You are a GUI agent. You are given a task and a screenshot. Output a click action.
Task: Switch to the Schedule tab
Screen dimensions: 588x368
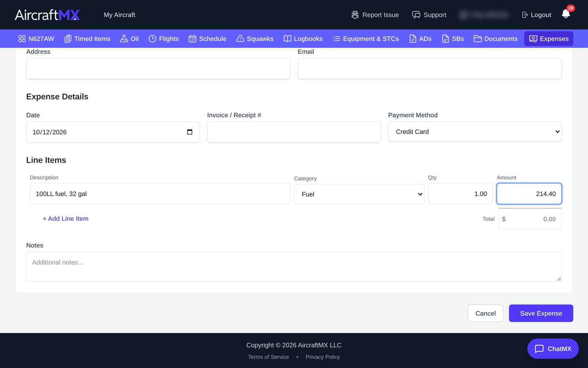pos(207,39)
